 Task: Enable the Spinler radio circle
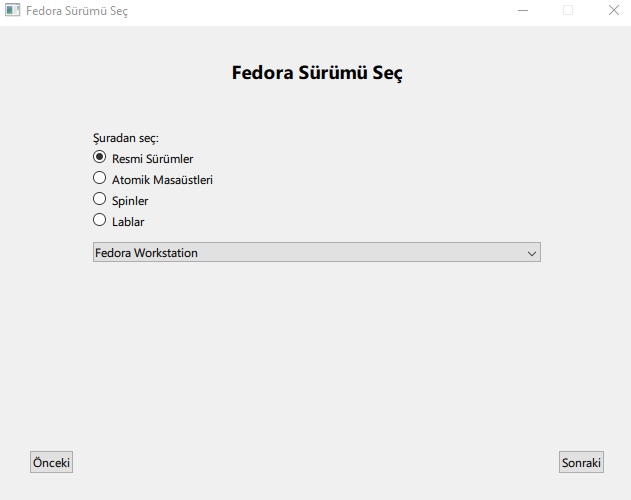(99, 199)
